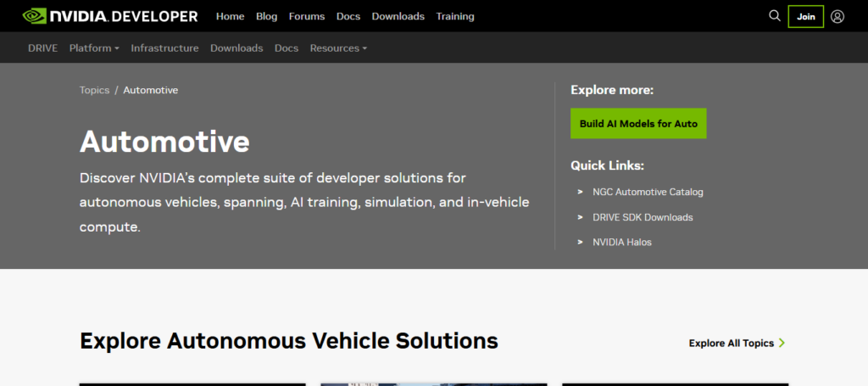Click the Explore more: label

click(612, 90)
